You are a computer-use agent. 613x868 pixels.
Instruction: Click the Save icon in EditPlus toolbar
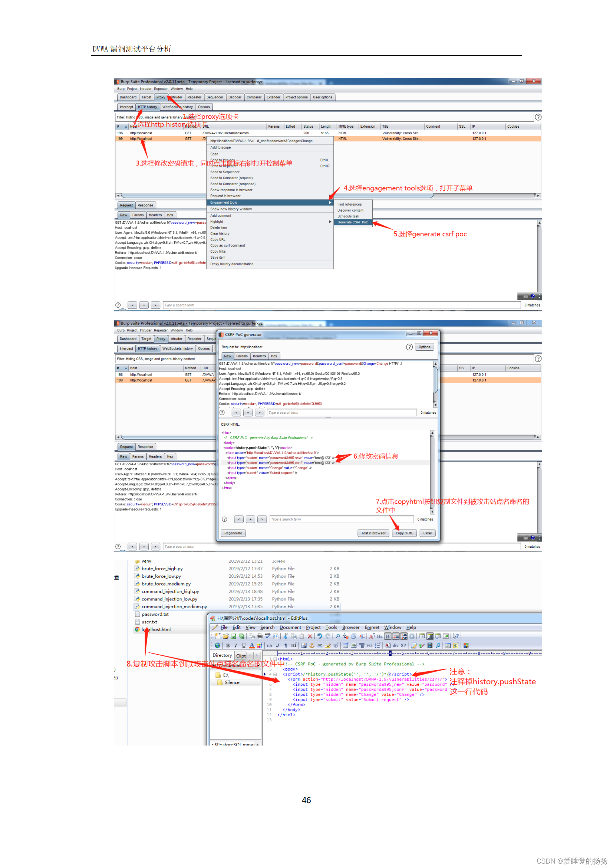point(234,636)
